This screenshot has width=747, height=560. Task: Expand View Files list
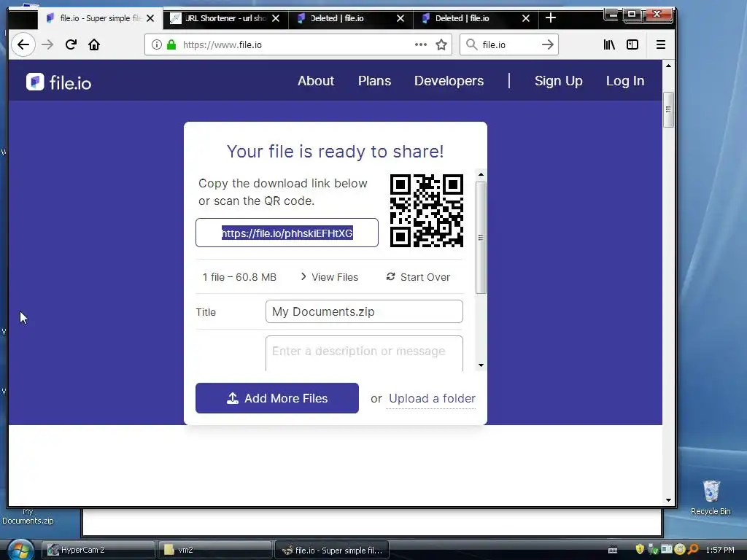tap(329, 277)
